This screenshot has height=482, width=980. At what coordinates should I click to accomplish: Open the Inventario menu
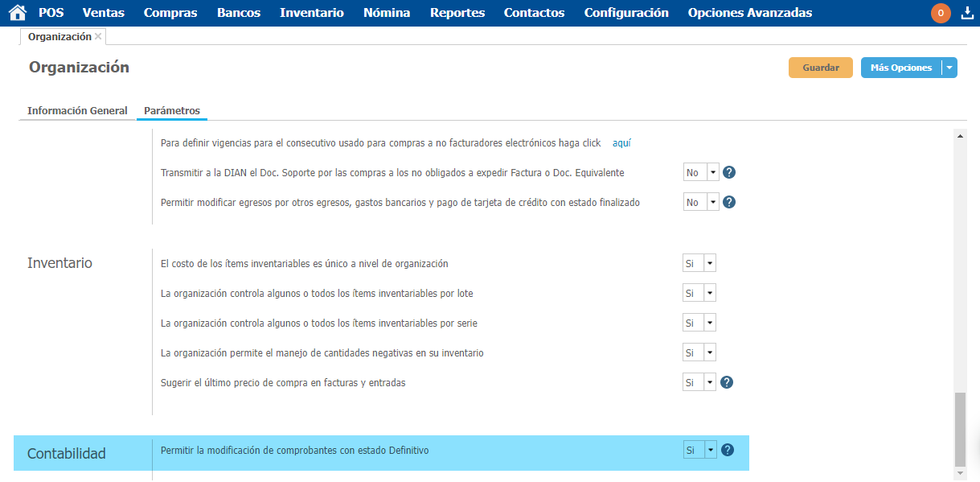click(x=312, y=13)
